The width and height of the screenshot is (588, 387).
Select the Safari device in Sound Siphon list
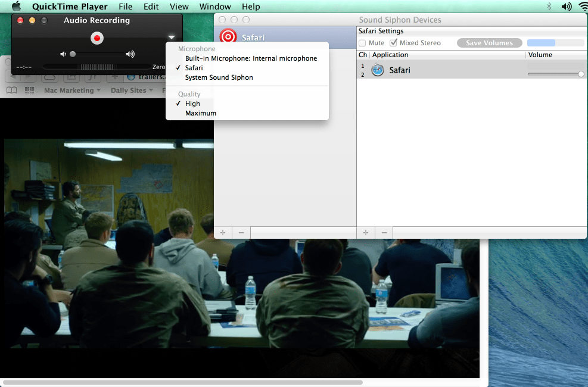click(285, 37)
